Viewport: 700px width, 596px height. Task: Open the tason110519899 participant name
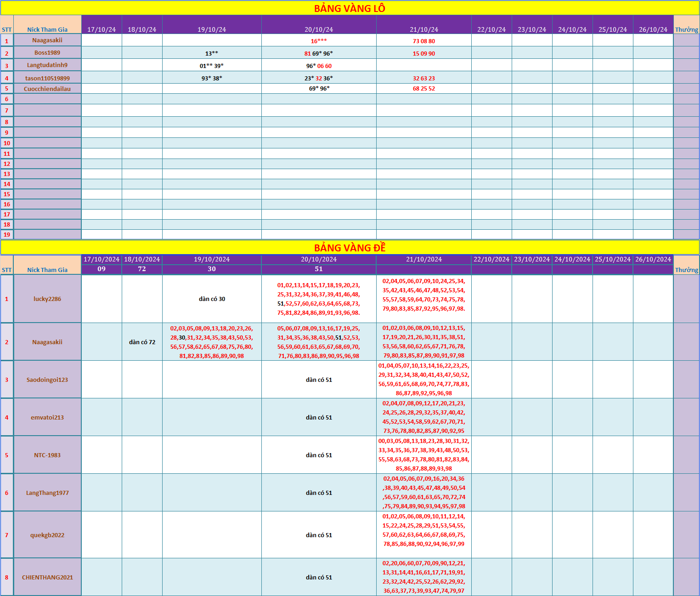pos(47,78)
